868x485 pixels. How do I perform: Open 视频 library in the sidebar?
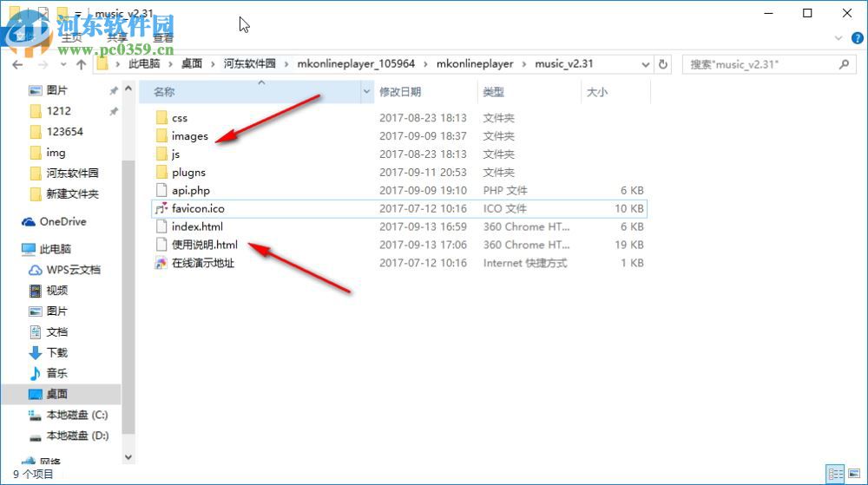coord(48,291)
